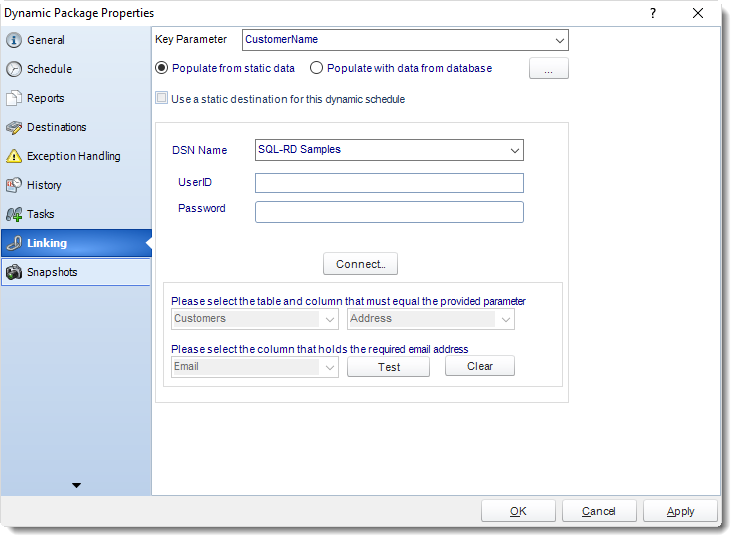Click the help question mark icon
The image size is (737, 542).
click(653, 13)
